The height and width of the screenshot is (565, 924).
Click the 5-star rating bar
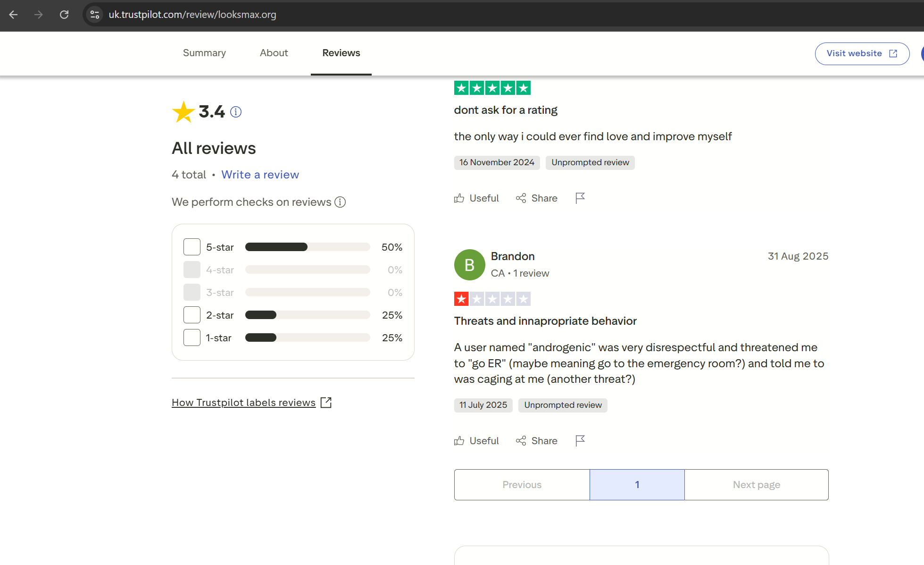coord(307,247)
